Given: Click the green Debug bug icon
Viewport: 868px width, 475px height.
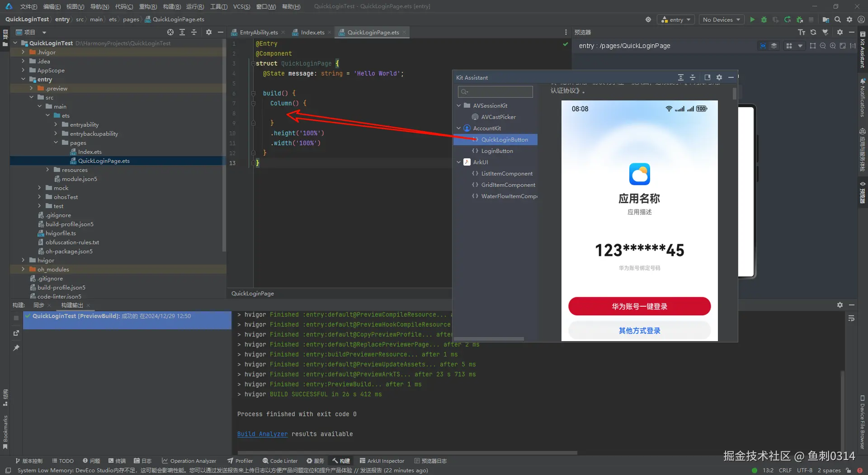Looking at the screenshot, I should tap(764, 19).
